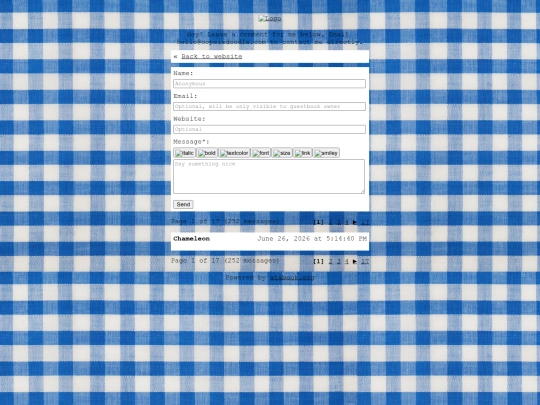
Task: Open page 3 in pagination below Chameleon's message
Action: tap(339, 261)
